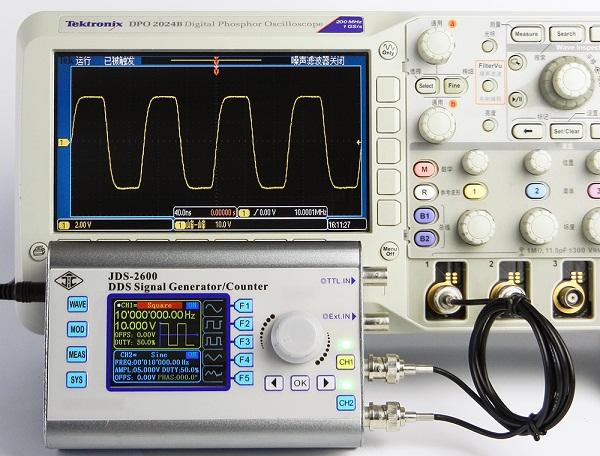
Task: Open the B2 bus button
Action: coord(425,239)
